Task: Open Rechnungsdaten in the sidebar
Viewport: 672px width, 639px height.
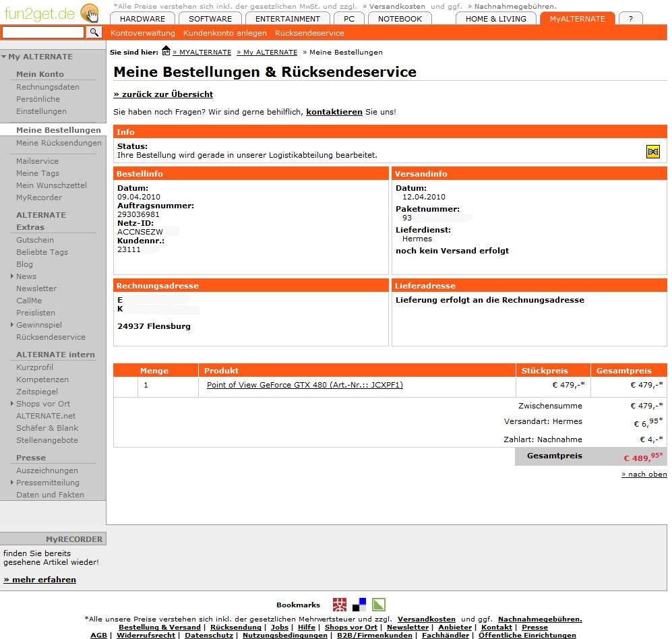Action: tap(48, 87)
